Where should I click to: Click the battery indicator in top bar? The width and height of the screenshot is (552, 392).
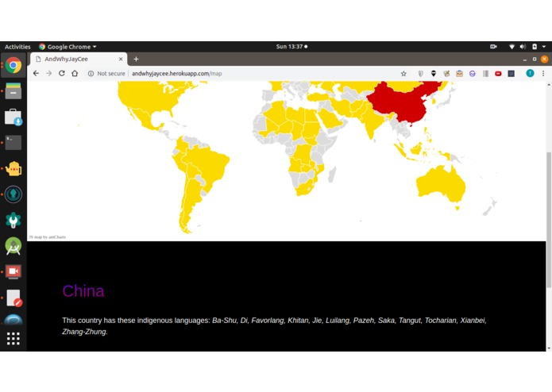(535, 46)
